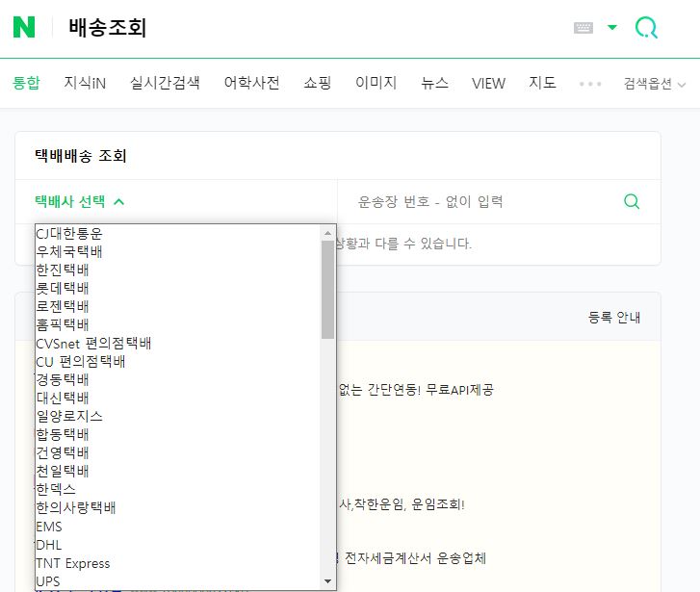Show more tabs with three dots
Screen dimensions: 700x592
[x=589, y=84]
